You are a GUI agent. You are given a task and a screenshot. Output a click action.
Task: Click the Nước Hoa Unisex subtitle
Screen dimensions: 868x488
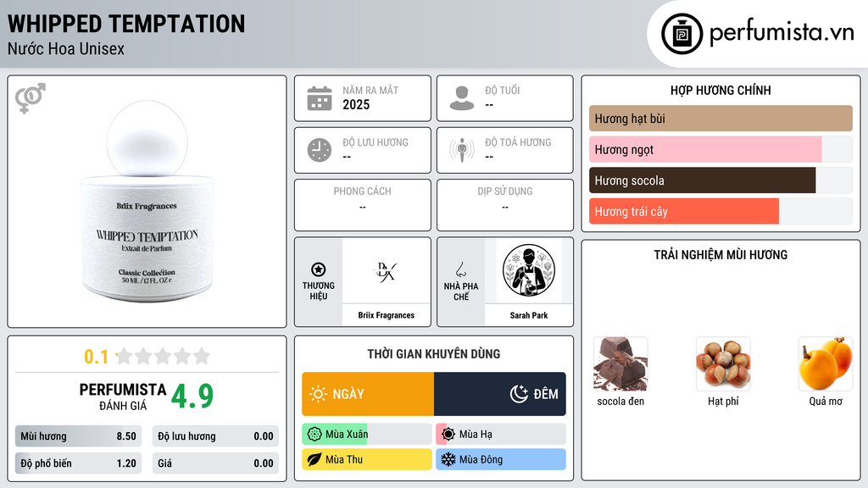(66, 48)
